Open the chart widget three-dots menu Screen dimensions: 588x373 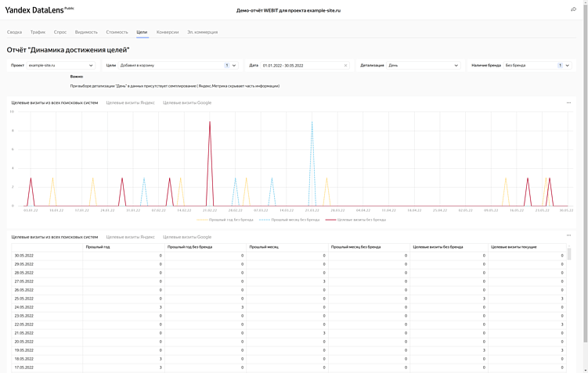(569, 102)
